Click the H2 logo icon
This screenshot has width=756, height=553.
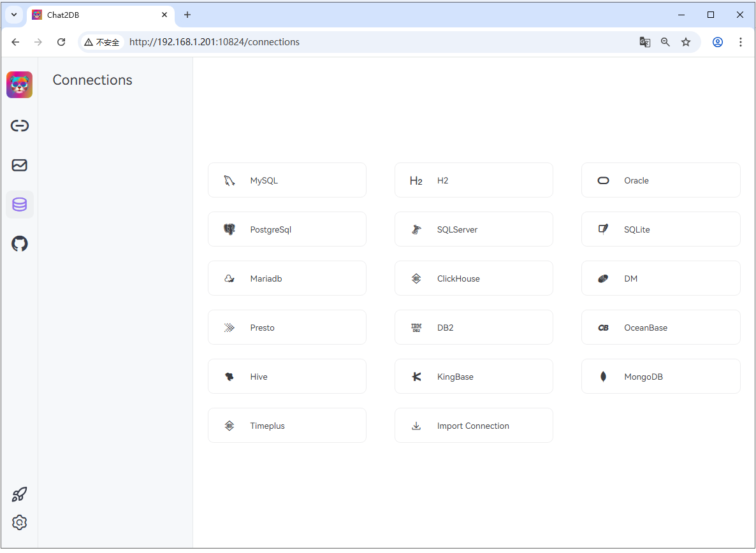(x=416, y=181)
